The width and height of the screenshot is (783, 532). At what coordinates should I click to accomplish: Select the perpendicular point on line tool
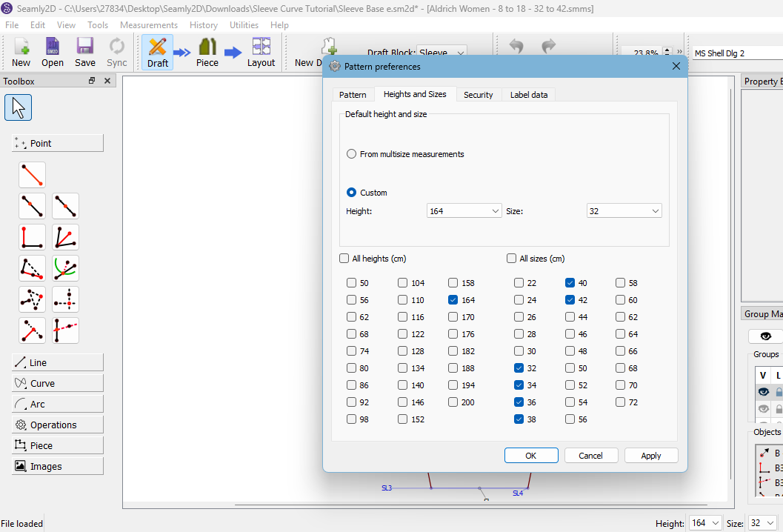point(32,330)
